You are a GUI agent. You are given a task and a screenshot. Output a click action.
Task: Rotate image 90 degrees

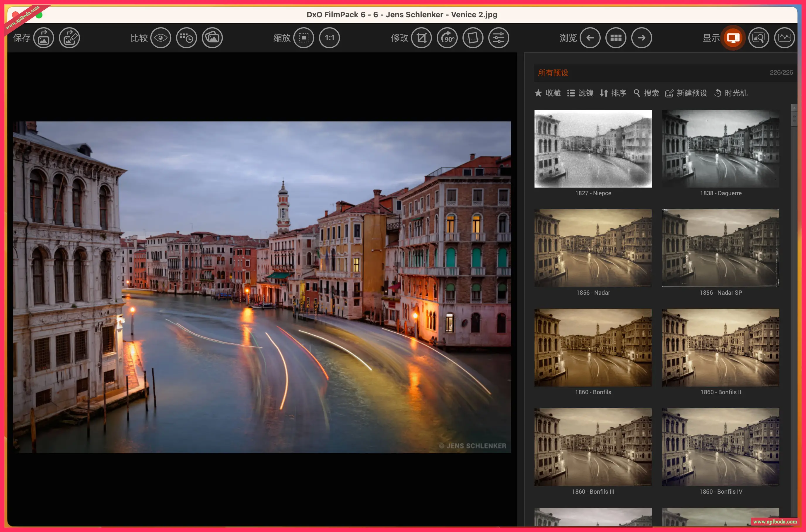[447, 38]
